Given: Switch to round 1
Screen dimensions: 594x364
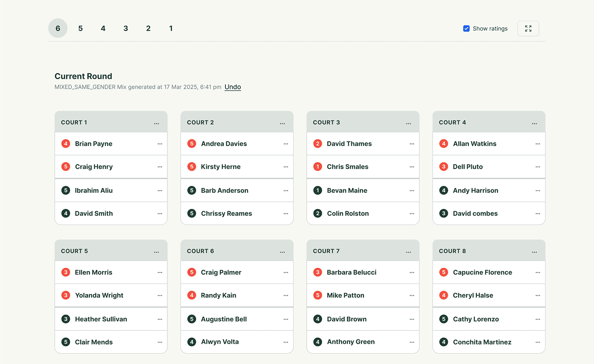Looking at the screenshot, I should tap(171, 28).
